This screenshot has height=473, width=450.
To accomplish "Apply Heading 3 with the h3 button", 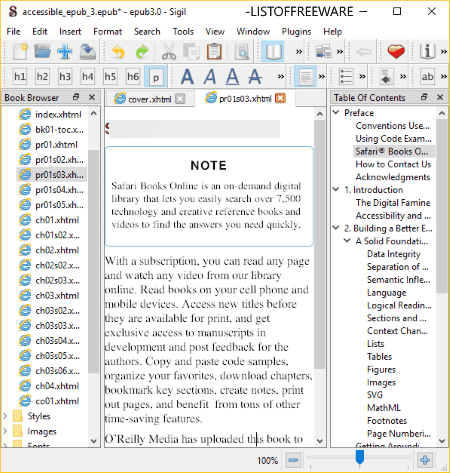I will coord(65,77).
